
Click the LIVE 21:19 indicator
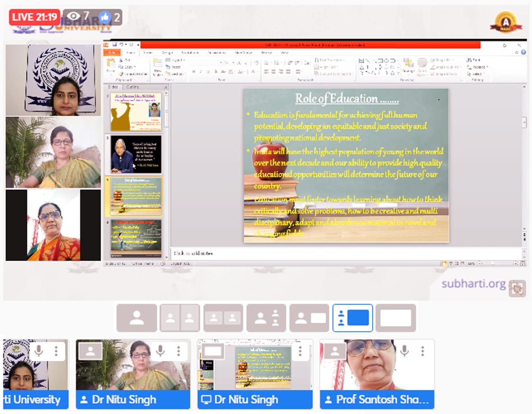pyautogui.click(x=35, y=17)
